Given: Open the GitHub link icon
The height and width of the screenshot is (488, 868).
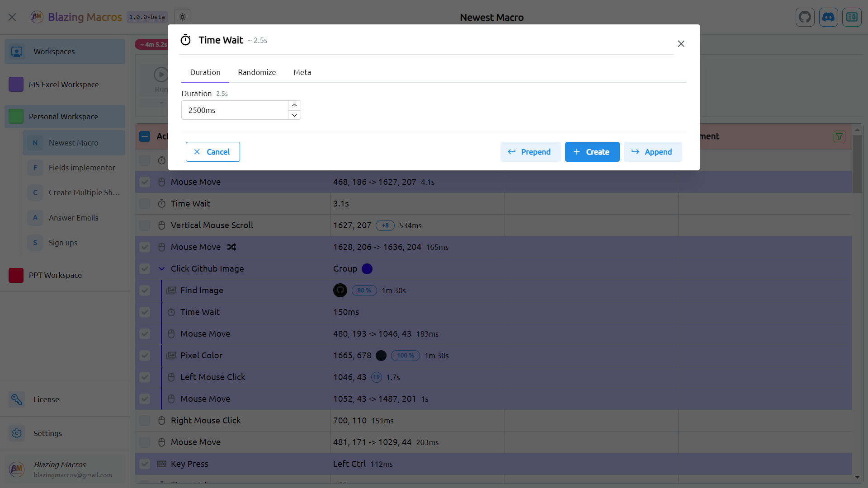Looking at the screenshot, I should click(x=805, y=17).
